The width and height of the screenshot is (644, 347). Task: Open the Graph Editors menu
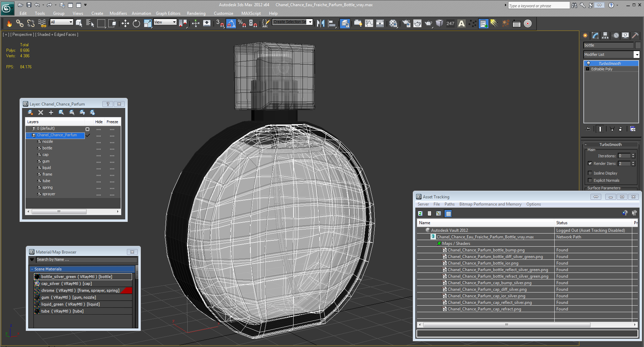point(168,13)
